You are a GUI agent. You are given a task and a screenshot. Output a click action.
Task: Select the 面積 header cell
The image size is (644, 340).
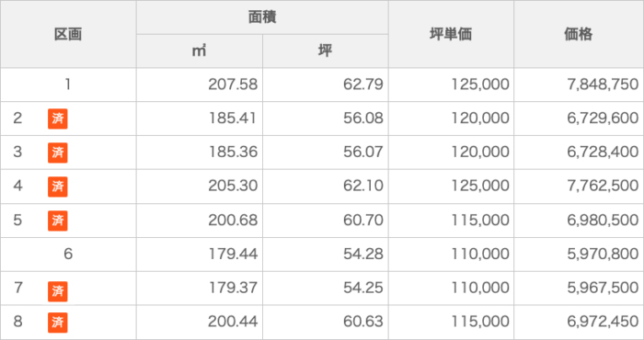tap(262, 17)
